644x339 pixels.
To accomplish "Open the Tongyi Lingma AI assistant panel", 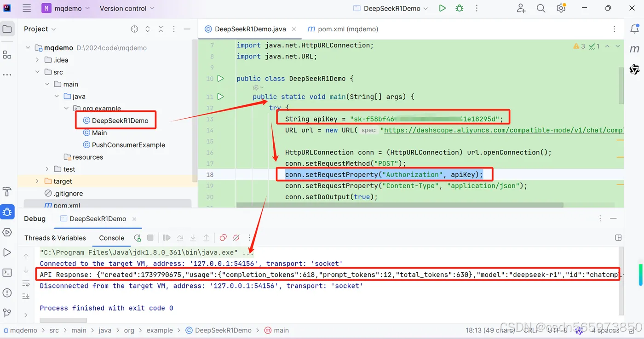I will click(634, 69).
